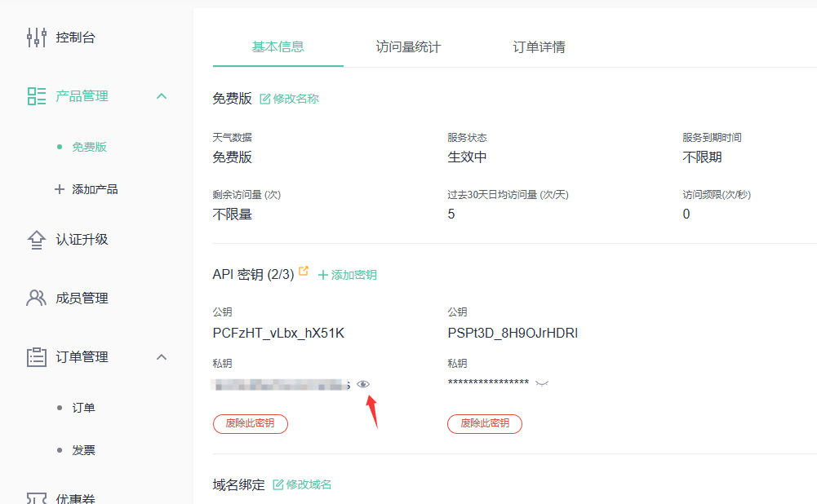Switch to the 访问量统计 tab
Screen dimensions: 817x504
click(x=408, y=46)
